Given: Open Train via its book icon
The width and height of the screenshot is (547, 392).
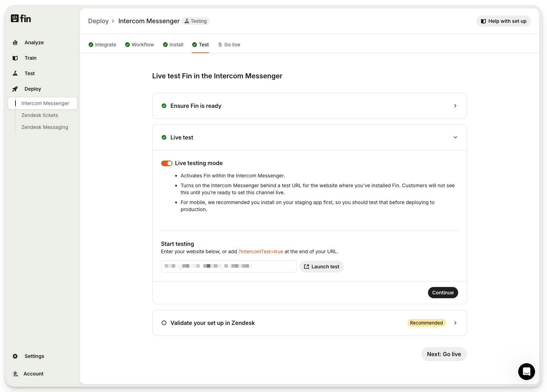Looking at the screenshot, I should [15, 58].
